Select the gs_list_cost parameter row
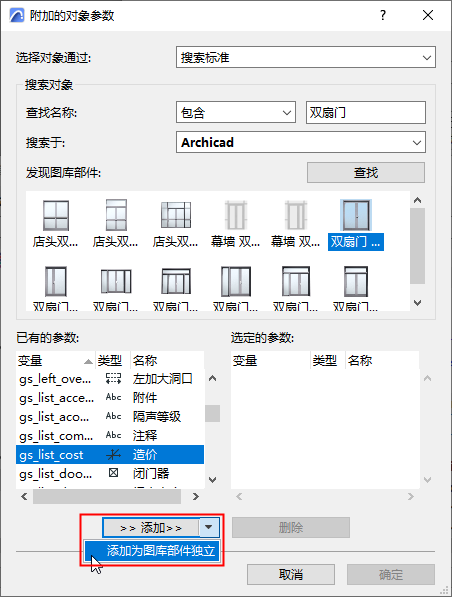This screenshot has width=452, height=597. point(110,455)
